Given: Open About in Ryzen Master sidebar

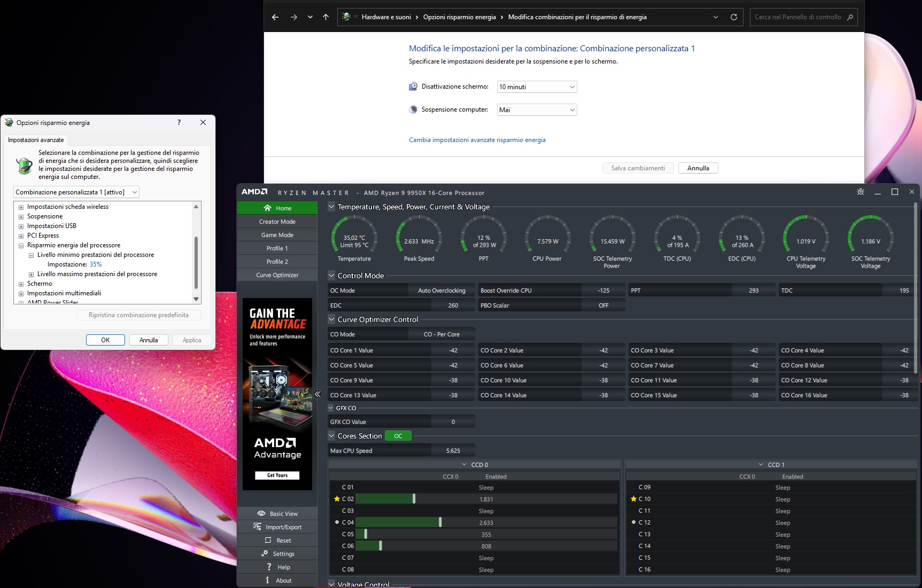Looking at the screenshot, I should tap(277, 581).
